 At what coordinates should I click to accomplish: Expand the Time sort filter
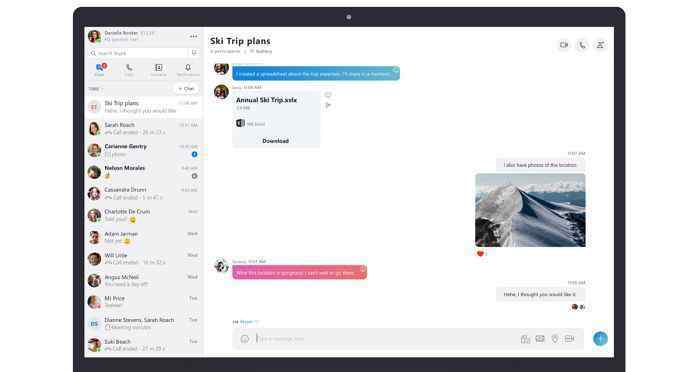tap(95, 89)
